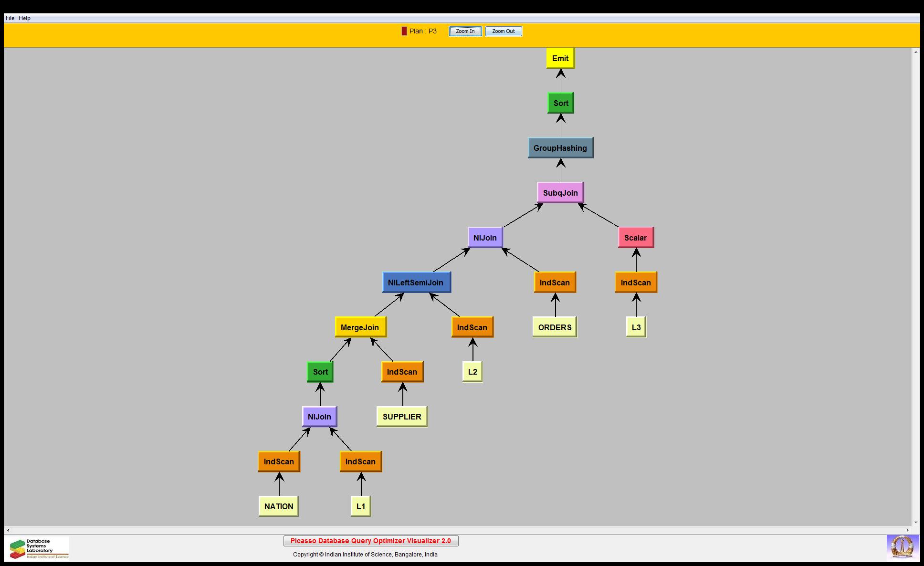Screen dimensions: 924x566
Task: Select the L3 leaf node
Action: pos(636,327)
